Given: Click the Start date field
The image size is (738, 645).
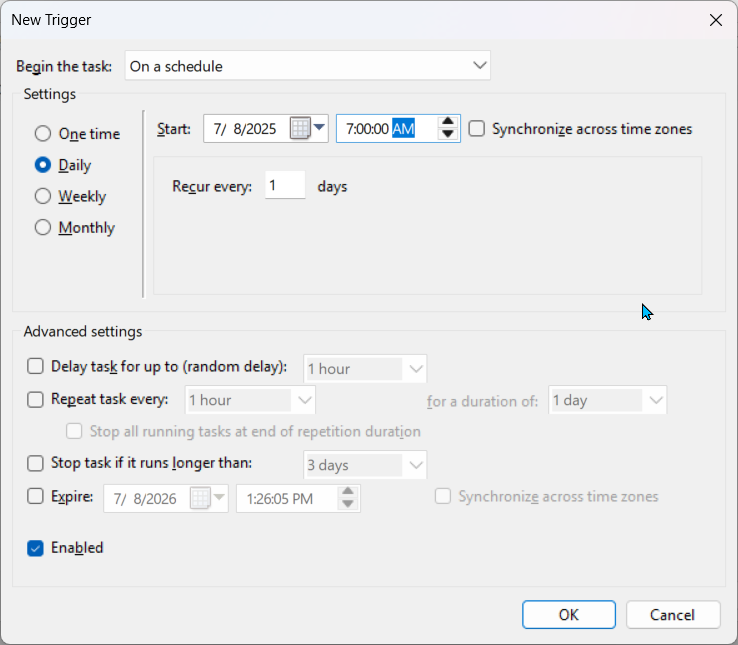Looking at the screenshot, I should (246, 129).
